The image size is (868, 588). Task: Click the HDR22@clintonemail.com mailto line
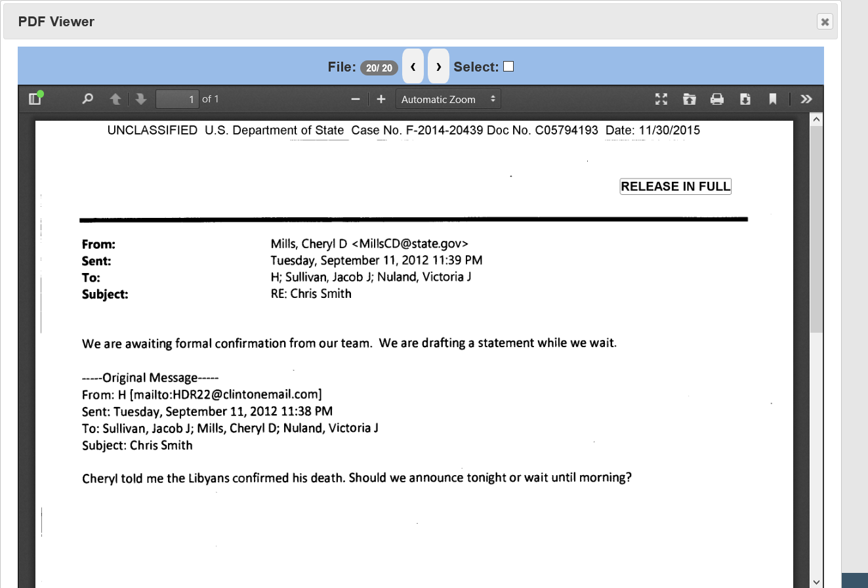(x=202, y=394)
